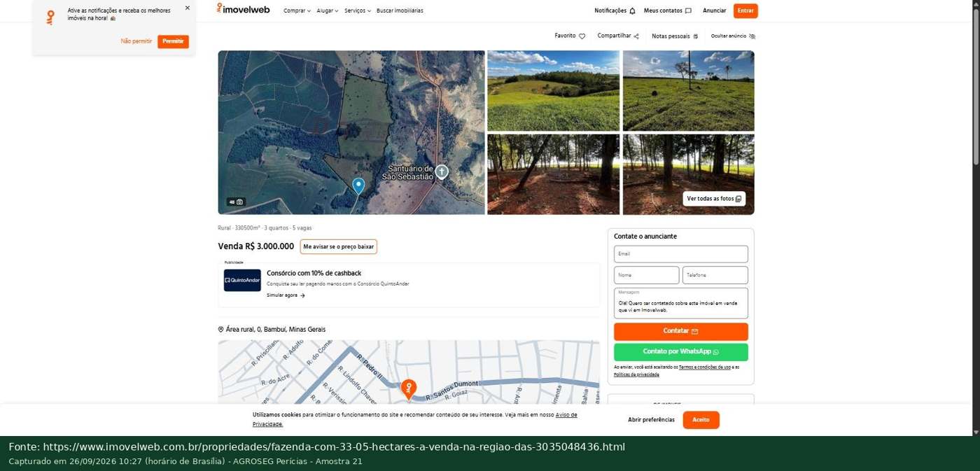Click Ver todas as fotos button
The height and width of the screenshot is (471, 980).
(714, 199)
